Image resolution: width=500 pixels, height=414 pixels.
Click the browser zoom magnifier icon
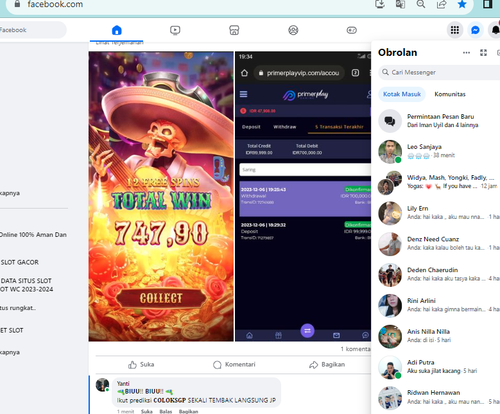click(x=421, y=4)
